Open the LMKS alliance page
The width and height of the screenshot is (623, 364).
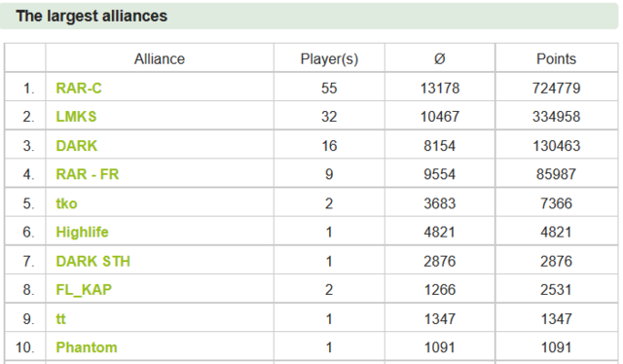coord(76,117)
